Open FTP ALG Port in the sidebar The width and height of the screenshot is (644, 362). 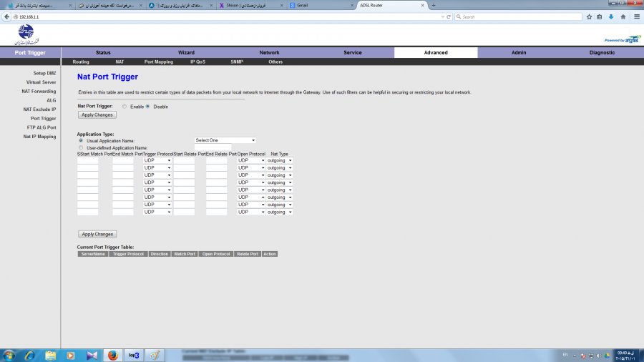pos(42,127)
